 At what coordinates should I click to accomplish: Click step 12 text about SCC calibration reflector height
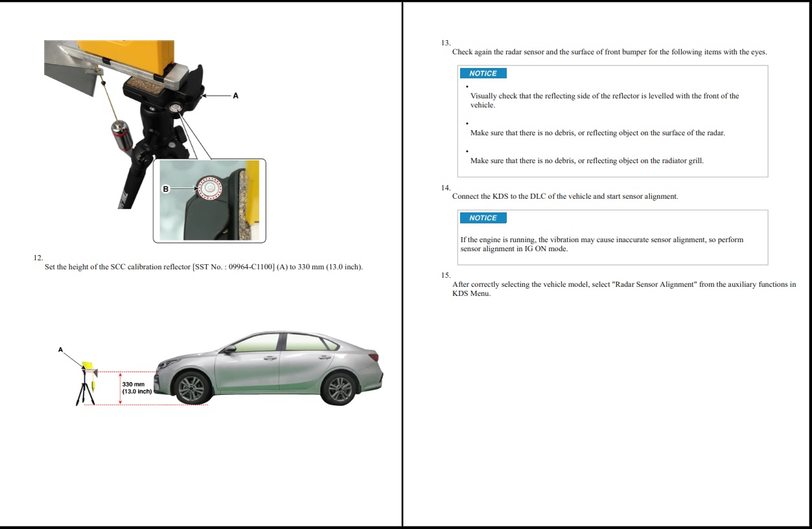tap(203, 267)
